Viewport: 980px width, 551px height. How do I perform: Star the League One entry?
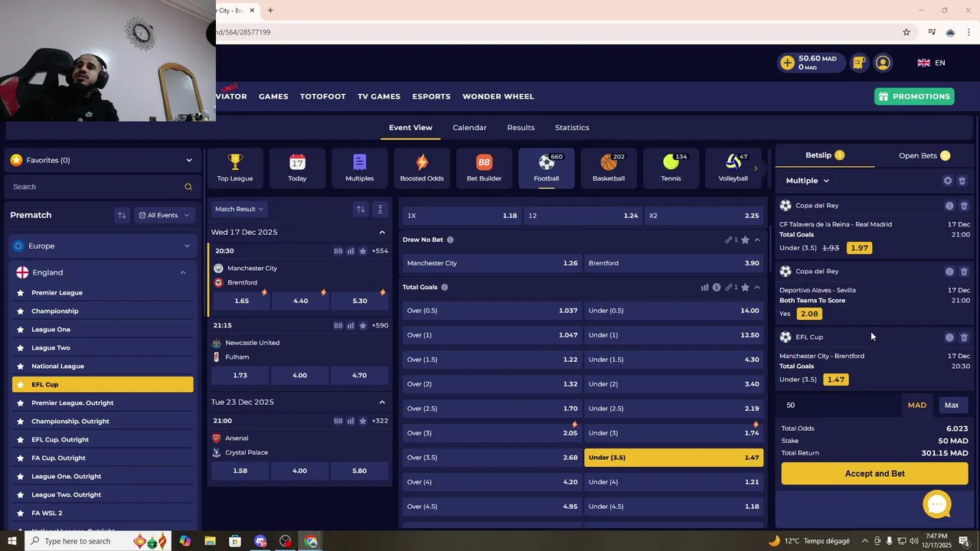click(x=19, y=329)
